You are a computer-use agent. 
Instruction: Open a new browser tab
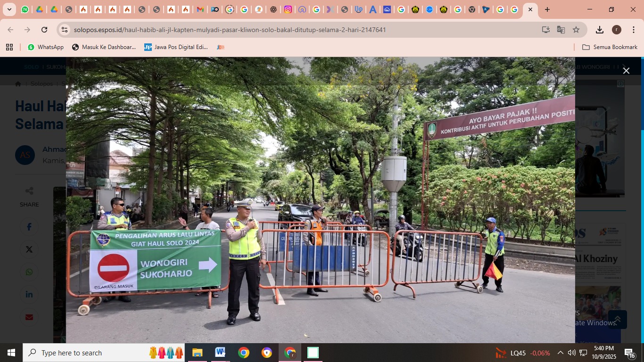click(x=547, y=9)
